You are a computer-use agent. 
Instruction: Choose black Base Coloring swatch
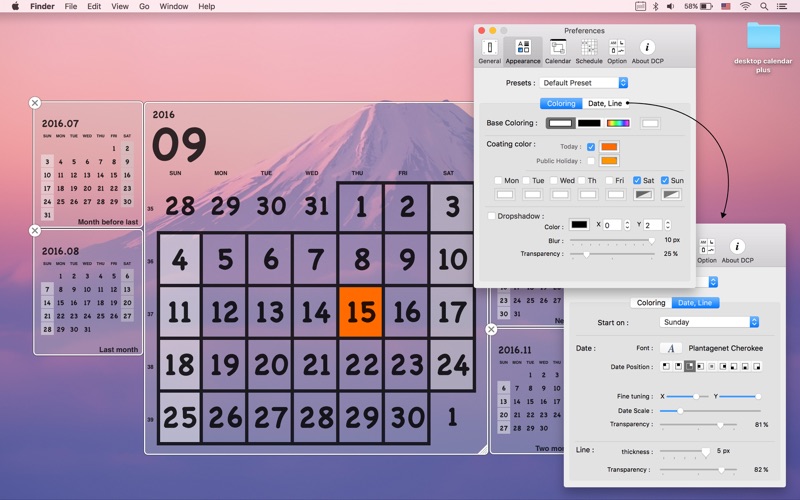click(589, 123)
